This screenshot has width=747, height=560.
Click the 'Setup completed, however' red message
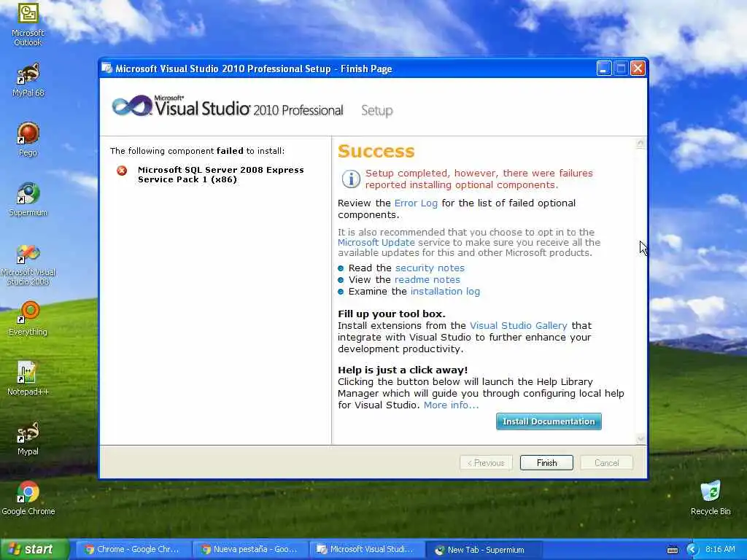click(479, 179)
